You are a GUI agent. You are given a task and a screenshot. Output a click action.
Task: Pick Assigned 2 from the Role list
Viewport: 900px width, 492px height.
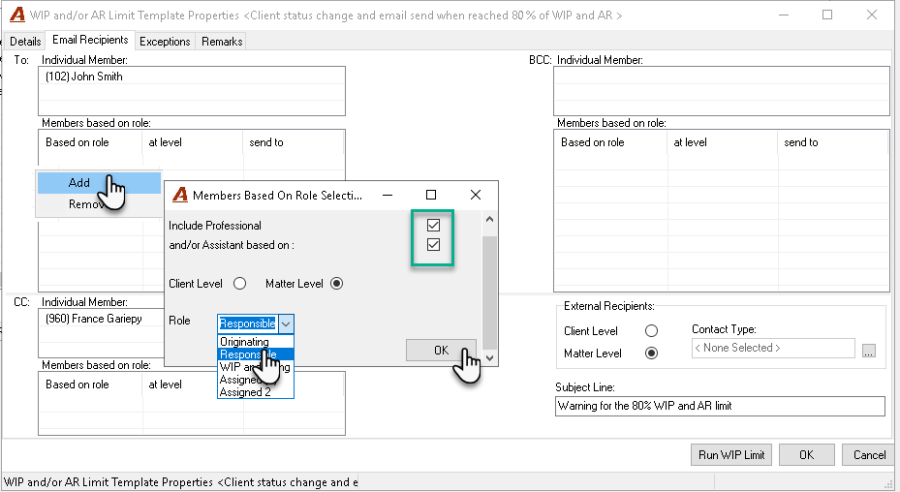255,392
